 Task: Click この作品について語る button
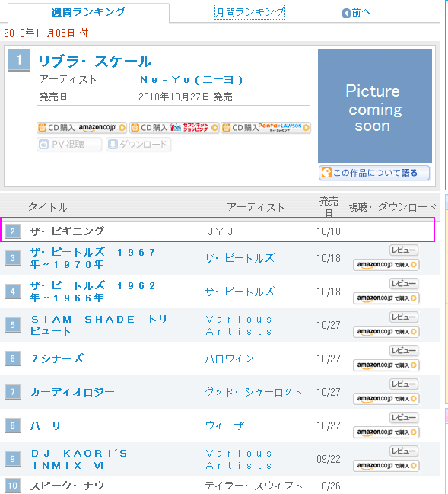coord(374,173)
